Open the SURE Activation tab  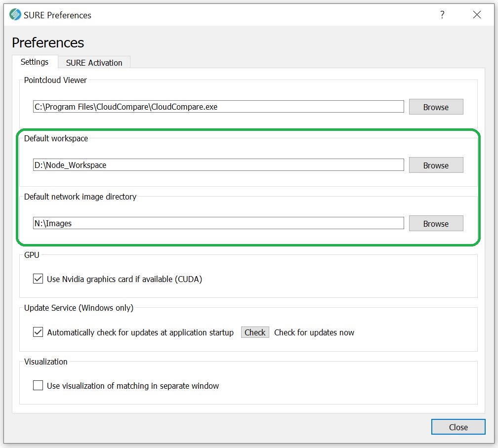tap(94, 63)
